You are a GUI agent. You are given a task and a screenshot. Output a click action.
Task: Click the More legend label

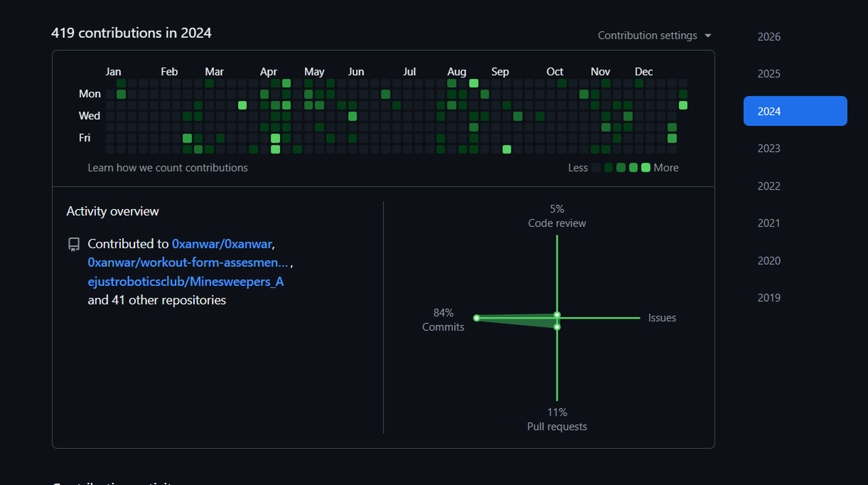(666, 168)
